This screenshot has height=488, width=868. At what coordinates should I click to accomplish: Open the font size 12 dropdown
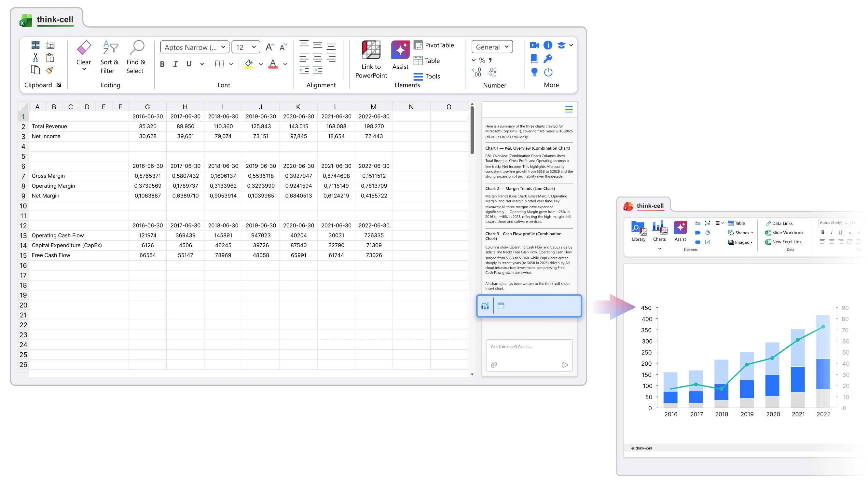pyautogui.click(x=246, y=47)
